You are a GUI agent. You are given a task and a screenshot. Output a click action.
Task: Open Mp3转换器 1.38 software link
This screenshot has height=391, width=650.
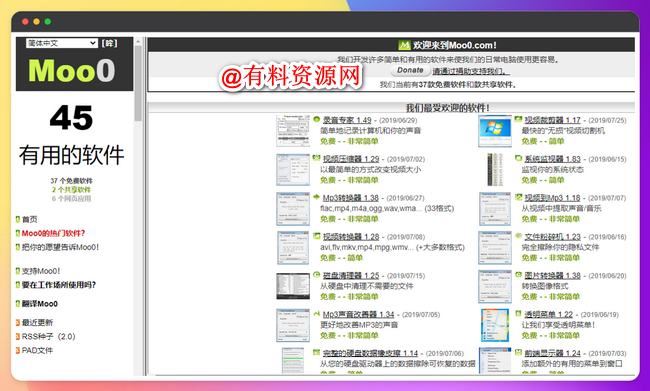[351, 198]
